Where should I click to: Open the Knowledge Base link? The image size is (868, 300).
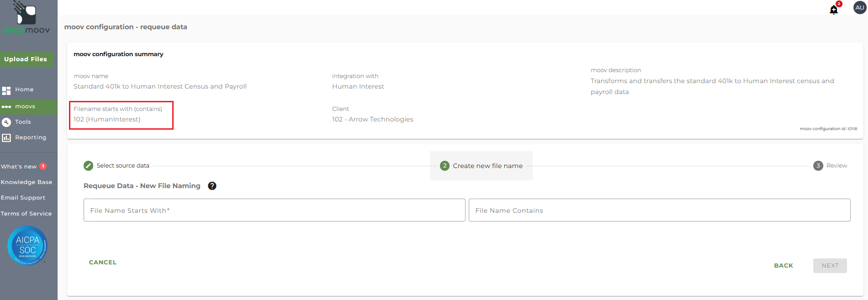26,182
